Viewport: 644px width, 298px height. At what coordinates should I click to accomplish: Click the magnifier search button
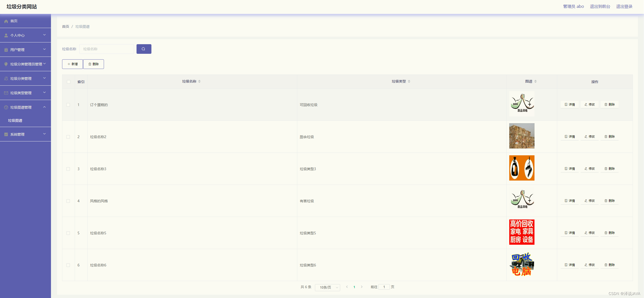pyautogui.click(x=144, y=49)
